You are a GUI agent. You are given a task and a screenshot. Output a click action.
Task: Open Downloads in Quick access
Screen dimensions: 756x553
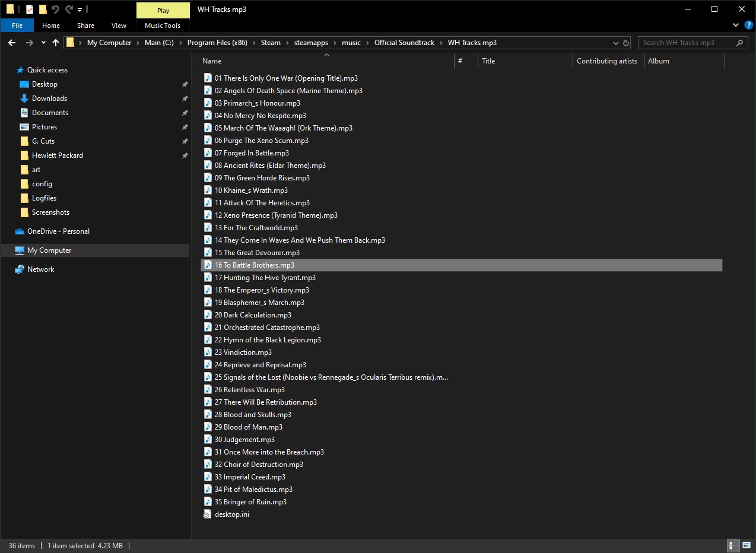point(49,98)
